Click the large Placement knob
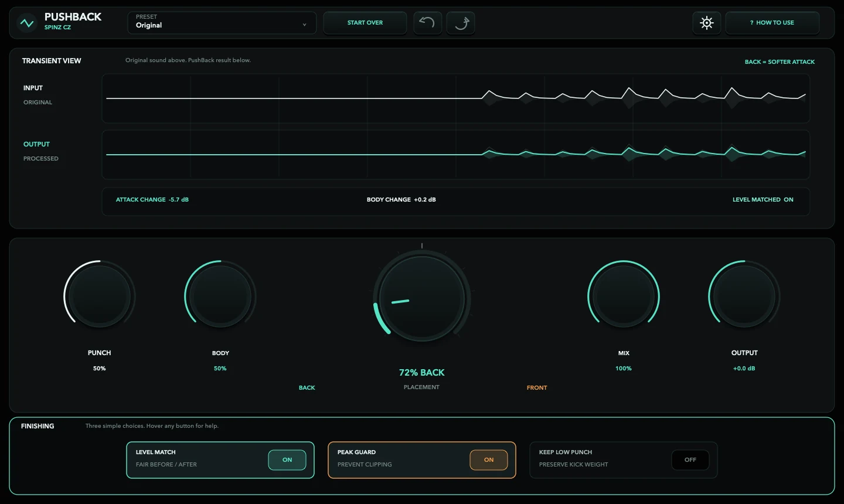844x504 pixels. tap(422, 299)
